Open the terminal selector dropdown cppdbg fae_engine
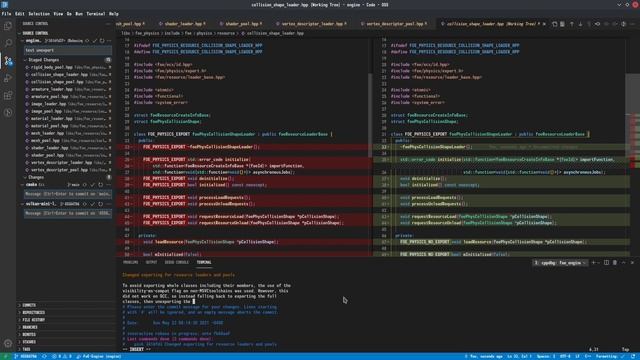This screenshot has width=640, height=360. click(560, 263)
